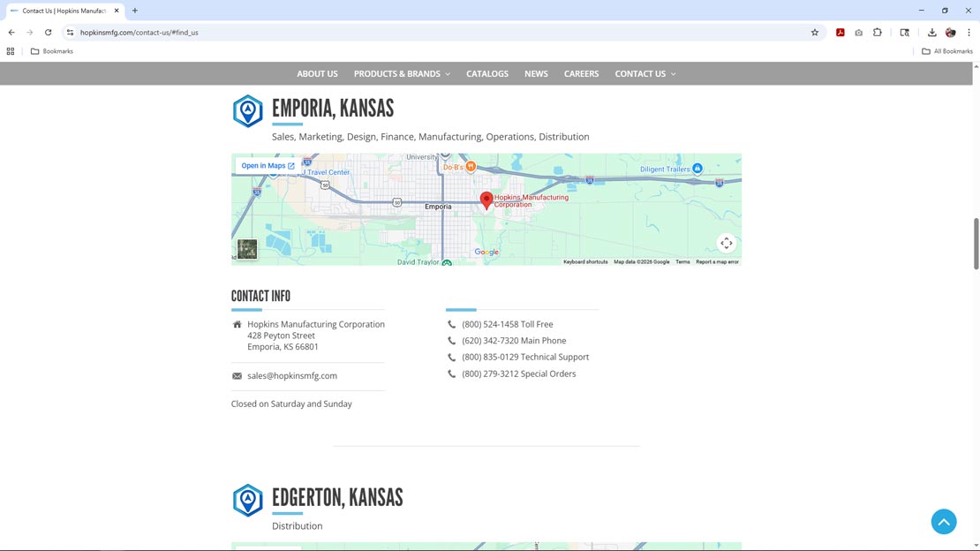Click the Adobe Acrobat extension icon
The height and width of the screenshot is (551, 980).
tap(840, 33)
